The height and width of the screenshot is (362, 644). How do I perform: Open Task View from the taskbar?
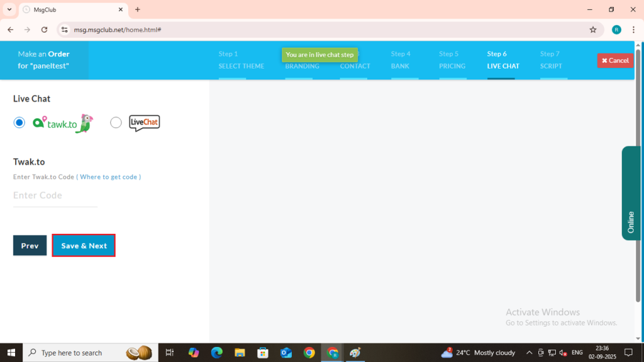(x=169, y=353)
